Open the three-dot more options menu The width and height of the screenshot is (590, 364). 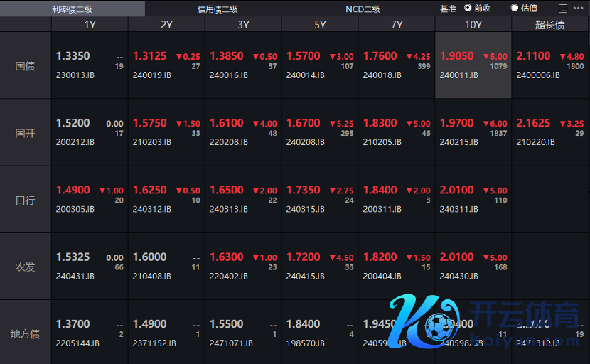click(579, 9)
